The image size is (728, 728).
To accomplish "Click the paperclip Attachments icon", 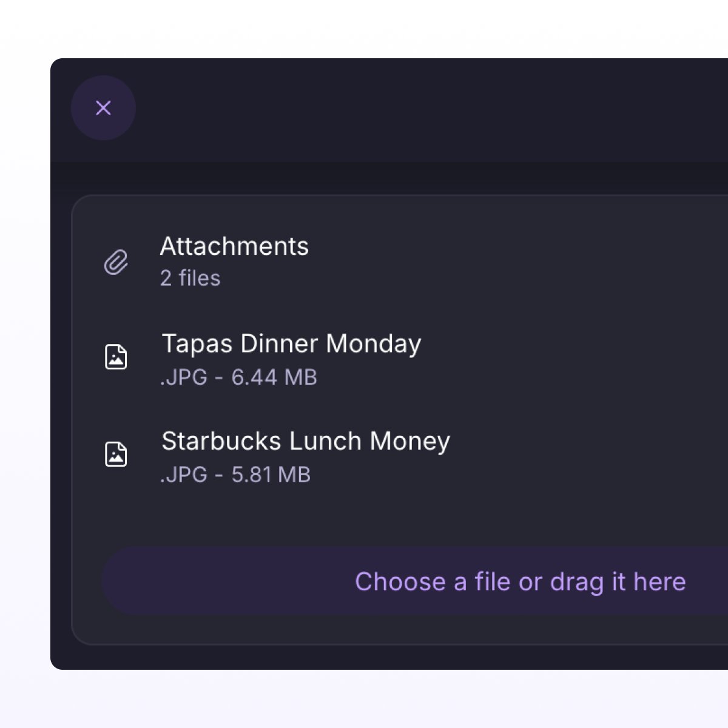I will pyautogui.click(x=116, y=262).
